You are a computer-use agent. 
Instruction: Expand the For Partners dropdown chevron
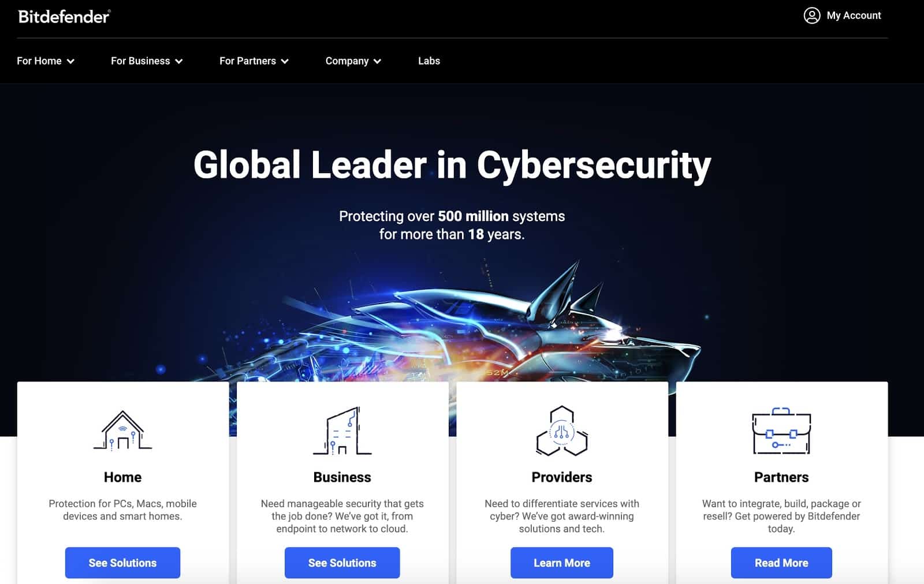click(x=285, y=61)
